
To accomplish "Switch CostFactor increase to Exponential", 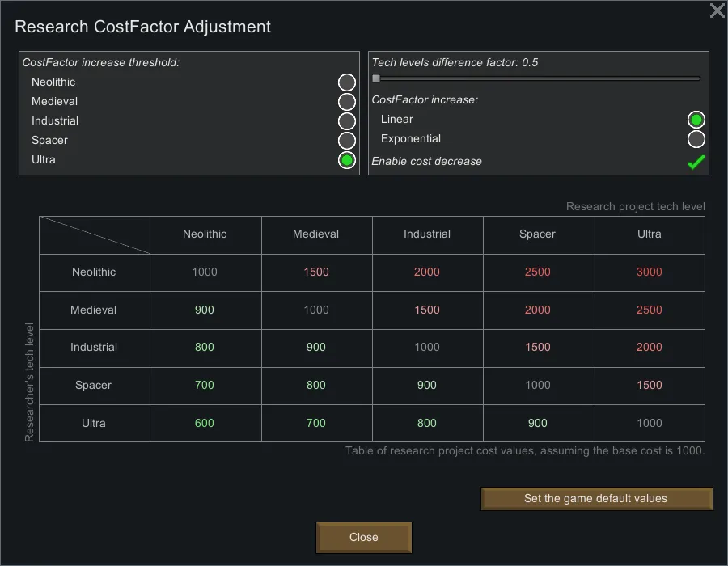I will (x=696, y=139).
